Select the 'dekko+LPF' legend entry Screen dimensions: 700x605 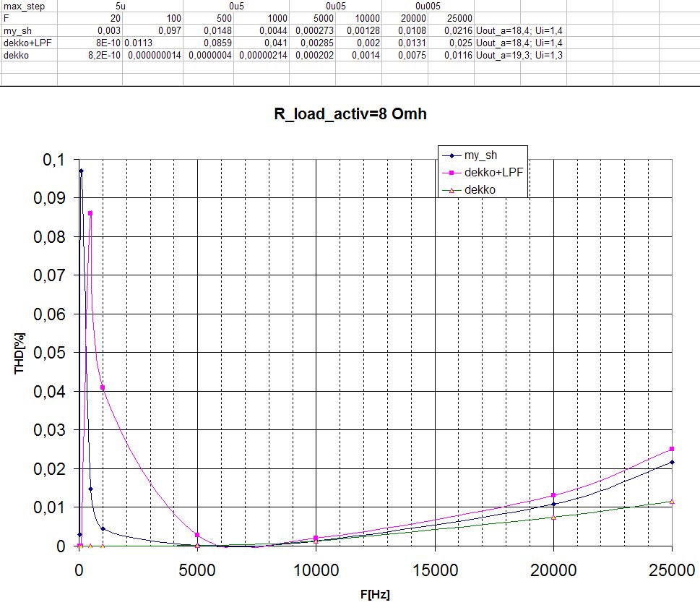pyautogui.click(x=483, y=173)
